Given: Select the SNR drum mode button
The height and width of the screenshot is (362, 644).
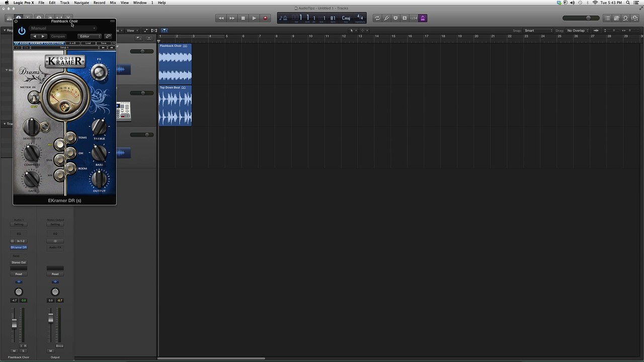Looking at the screenshot, I should tap(60, 160).
